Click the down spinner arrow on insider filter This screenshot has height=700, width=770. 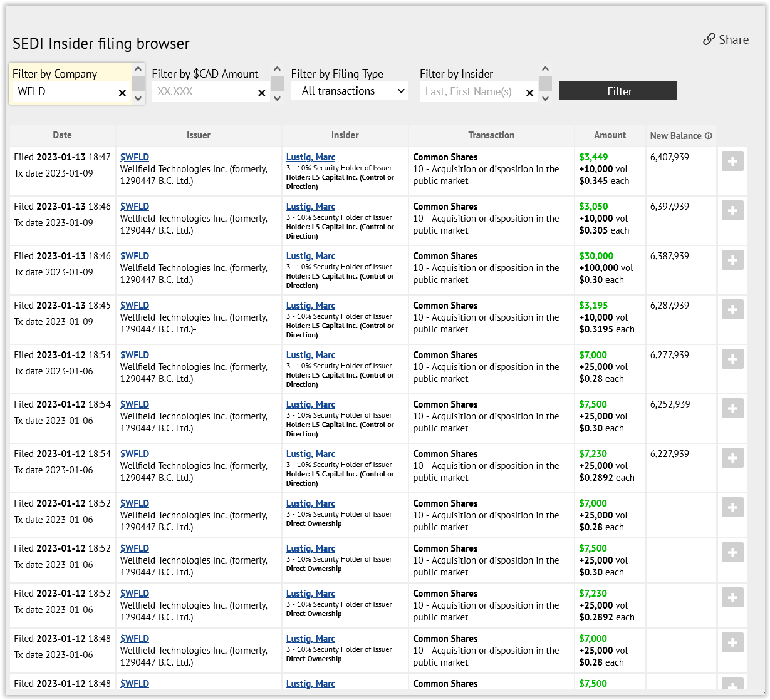[544, 98]
